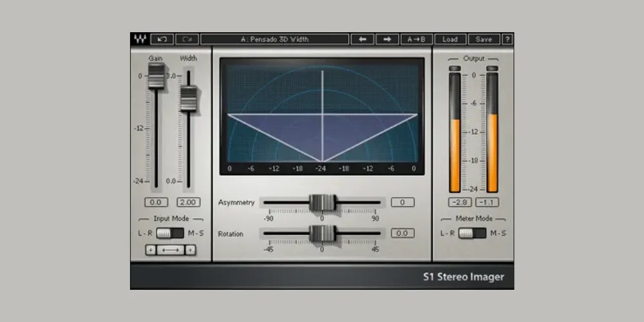Click the stereo vector display graph

pyautogui.click(x=322, y=116)
